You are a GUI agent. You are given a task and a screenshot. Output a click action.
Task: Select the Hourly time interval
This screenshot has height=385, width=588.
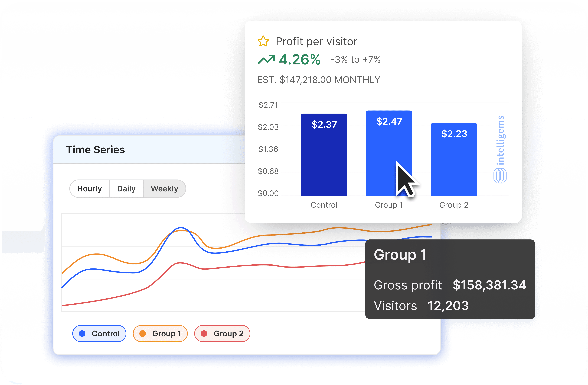pyautogui.click(x=89, y=189)
